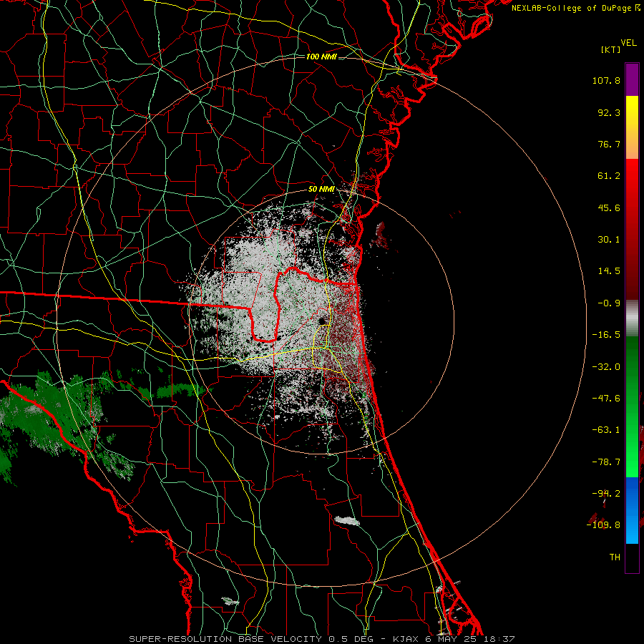Image resolution: width=644 pixels, height=644 pixels.
Task: Click the 30.1 velocity scale value
Action: pyautogui.click(x=609, y=240)
